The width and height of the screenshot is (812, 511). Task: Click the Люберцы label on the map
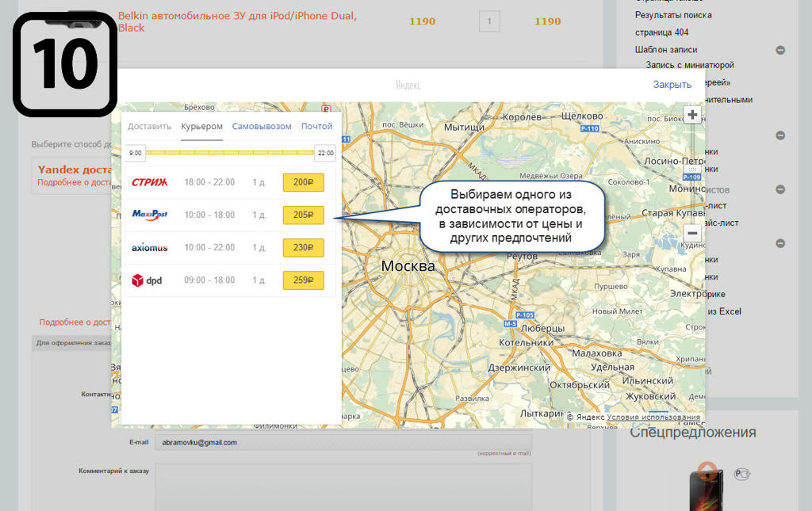[x=542, y=329]
